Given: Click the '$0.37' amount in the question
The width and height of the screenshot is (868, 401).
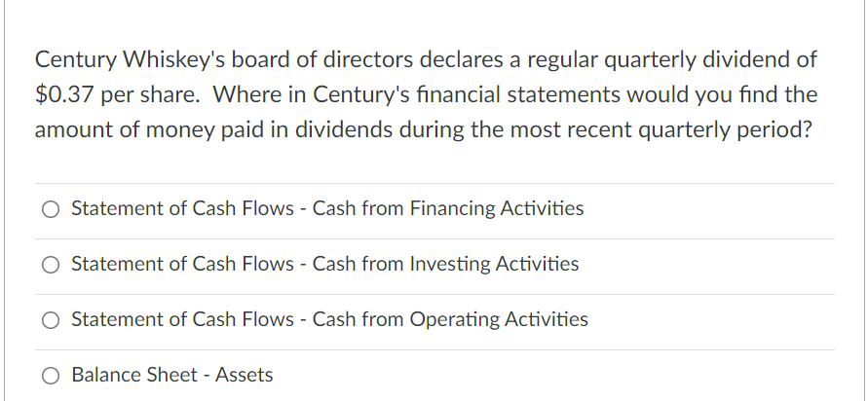Looking at the screenshot, I should click(64, 95).
